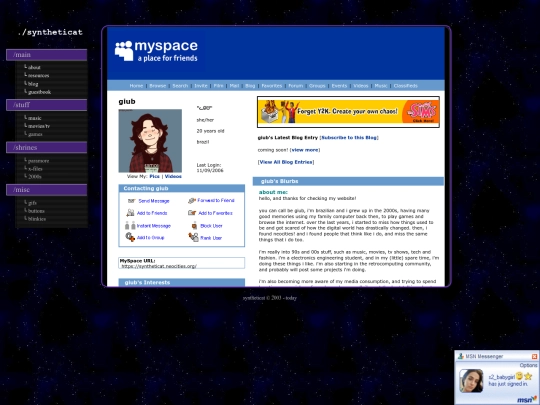The height and width of the screenshot is (405, 540).
Task: Open the 2000s shrine in sidebar
Action: pos(34,176)
